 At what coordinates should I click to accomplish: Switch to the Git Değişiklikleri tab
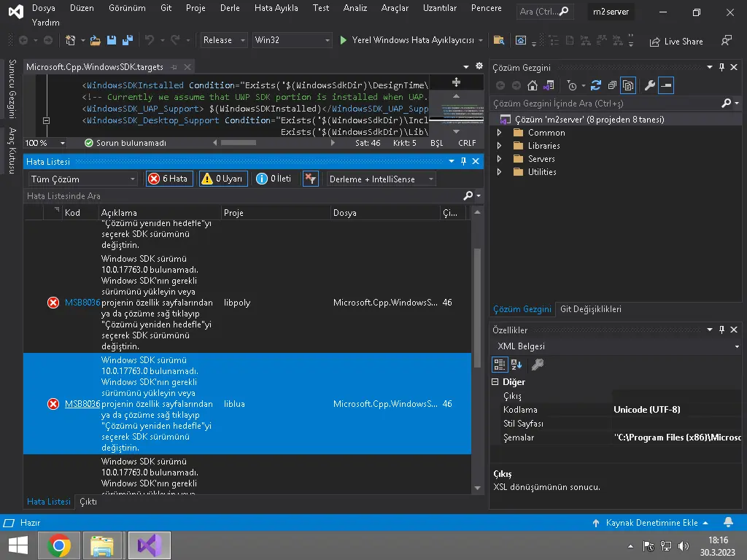[590, 309]
